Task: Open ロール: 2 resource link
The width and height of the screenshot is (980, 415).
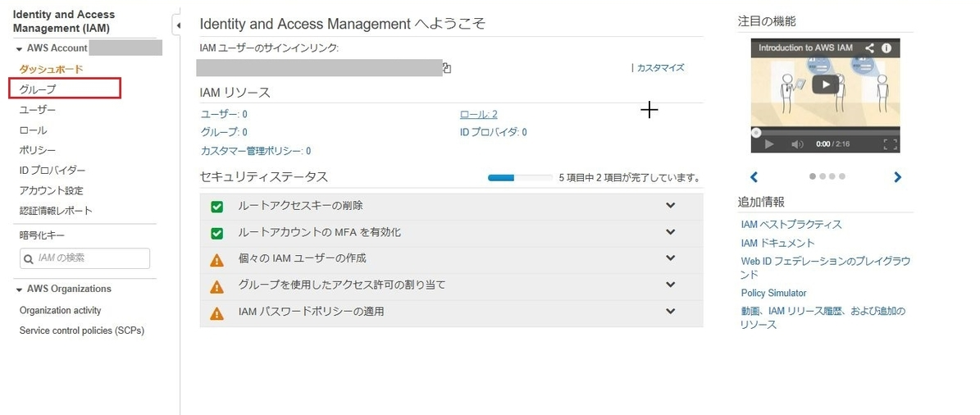Action: (479, 114)
